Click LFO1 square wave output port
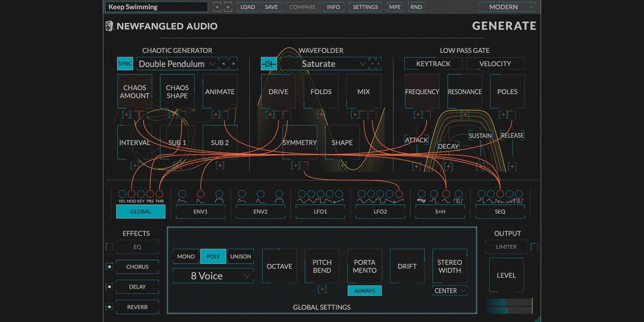 coord(321,194)
